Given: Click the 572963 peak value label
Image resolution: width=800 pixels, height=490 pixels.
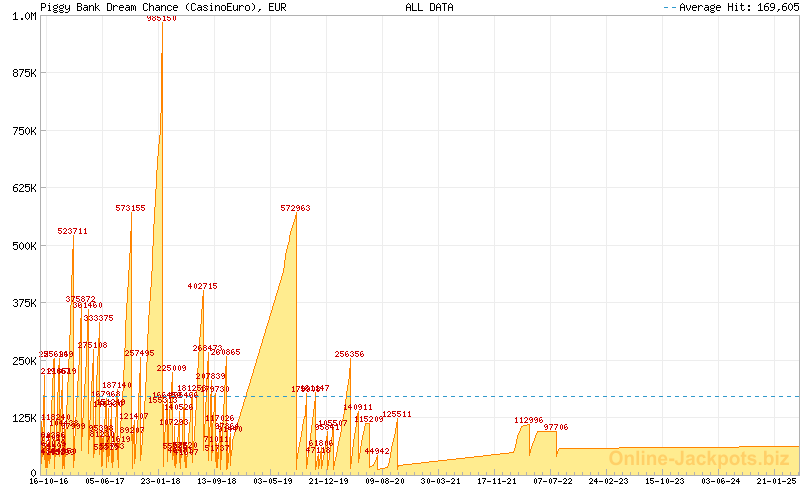Looking at the screenshot, I should 295,208.
